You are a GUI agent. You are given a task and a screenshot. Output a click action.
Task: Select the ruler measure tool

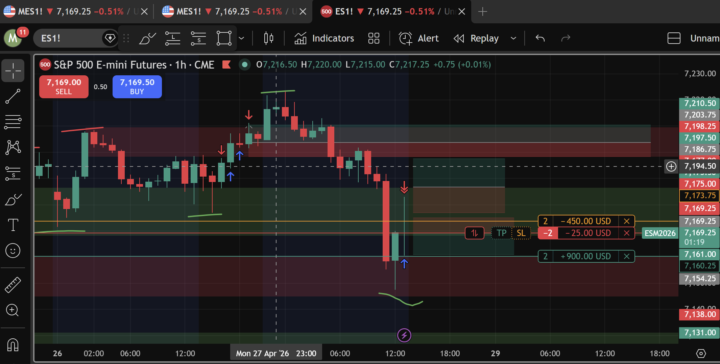13,285
